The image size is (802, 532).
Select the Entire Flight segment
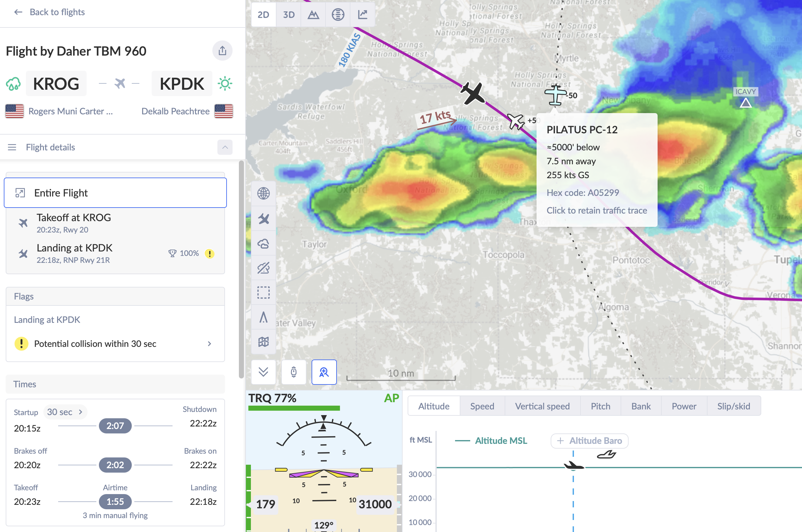[x=115, y=193]
